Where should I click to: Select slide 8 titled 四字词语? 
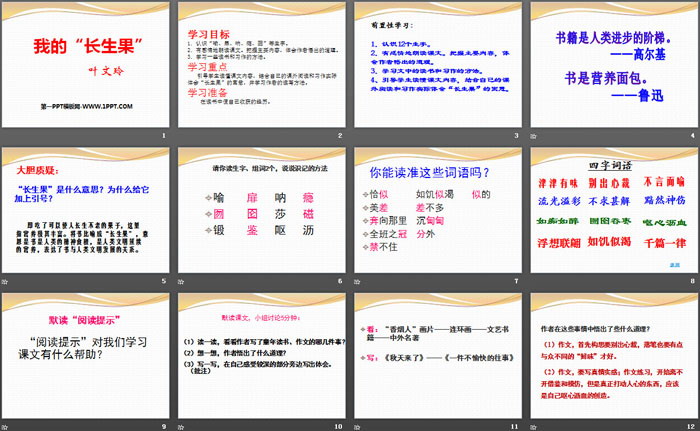click(614, 210)
